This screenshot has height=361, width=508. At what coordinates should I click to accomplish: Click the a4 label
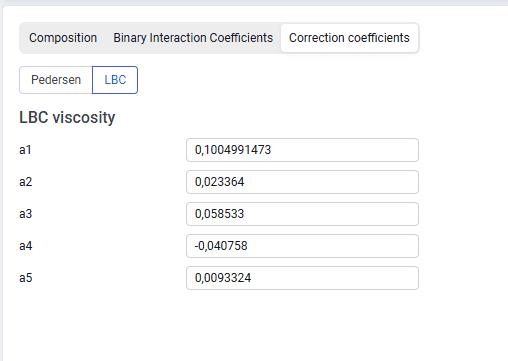coord(26,246)
